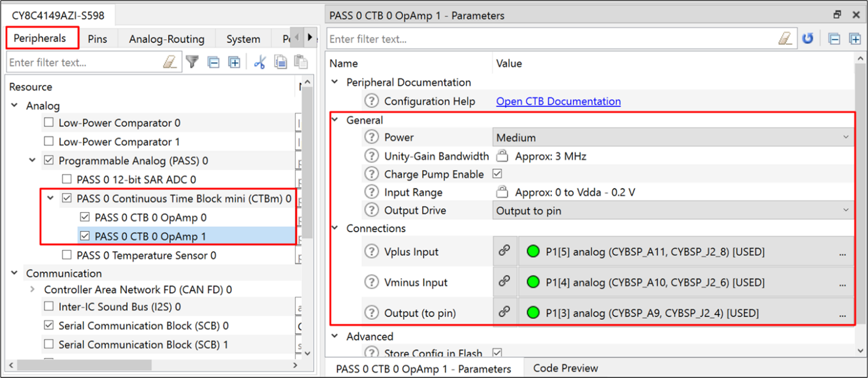Image resolution: width=868 pixels, height=378 pixels.
Task: Uncheck PASS 0 CTB 0 OpAmp 0
Action: (85, 217)
